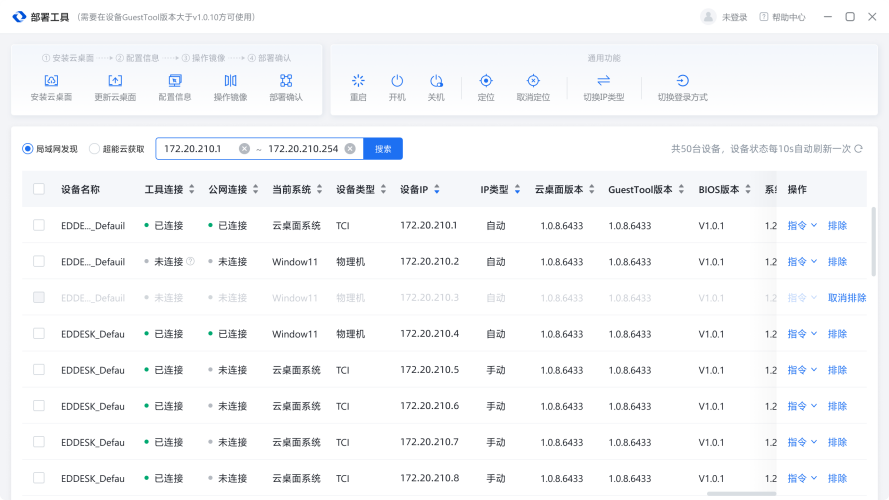Click 取消排除 link for 172.20.210.3
Screen dimensions: 889x500
(847, 298)
